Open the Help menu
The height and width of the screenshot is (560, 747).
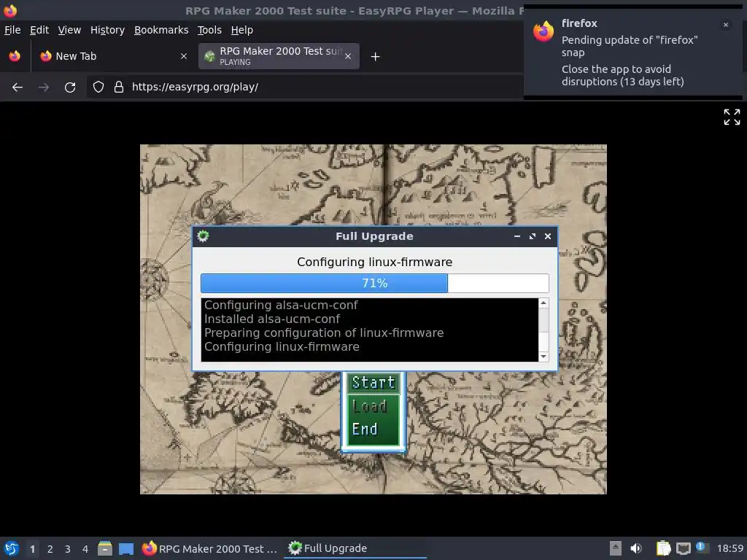coord(242,30)
